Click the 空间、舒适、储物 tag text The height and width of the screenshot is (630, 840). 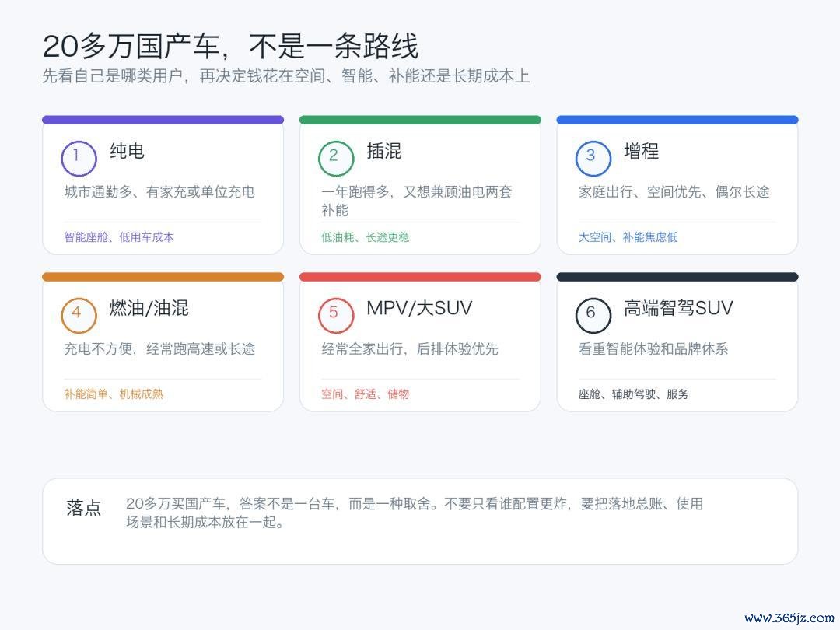[365, 394]
